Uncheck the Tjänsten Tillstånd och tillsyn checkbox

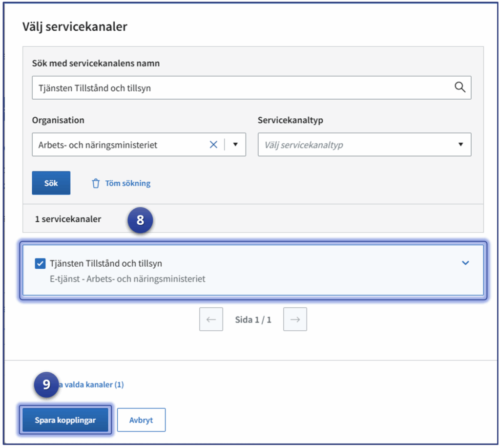pyautogui.click(x=41, y=264)
